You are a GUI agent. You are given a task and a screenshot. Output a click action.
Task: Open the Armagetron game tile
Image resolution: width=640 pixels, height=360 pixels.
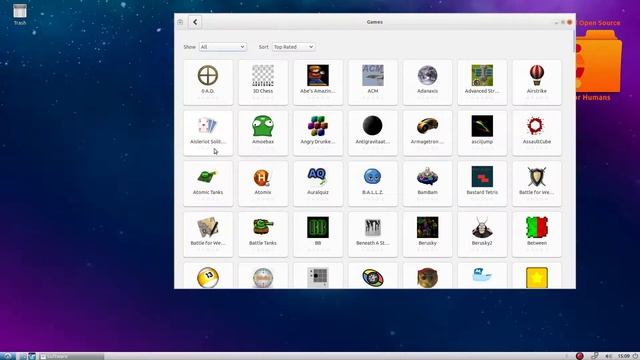pyautogui.click(x=427, y=133)
